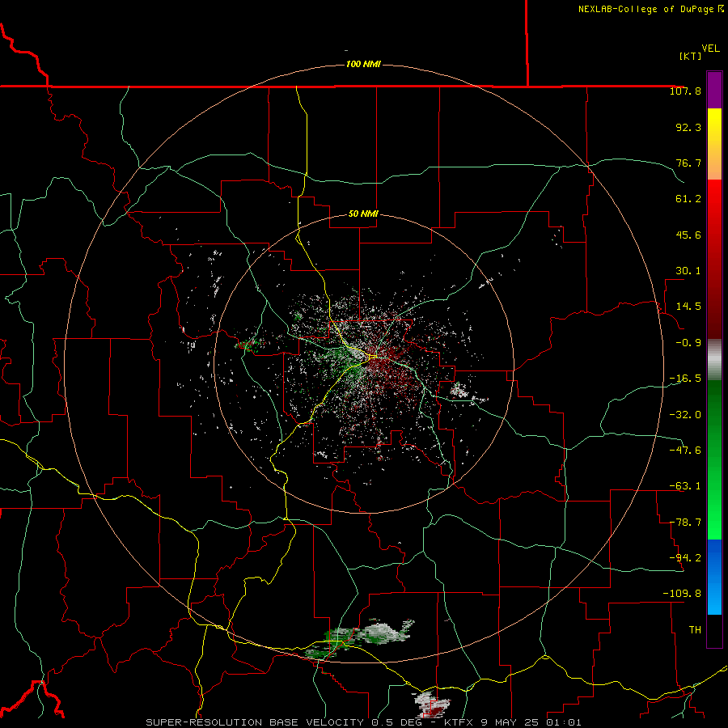Click the VEL legend heading
Viewport: 728px width, 728px height.
[x=710, y=49]
